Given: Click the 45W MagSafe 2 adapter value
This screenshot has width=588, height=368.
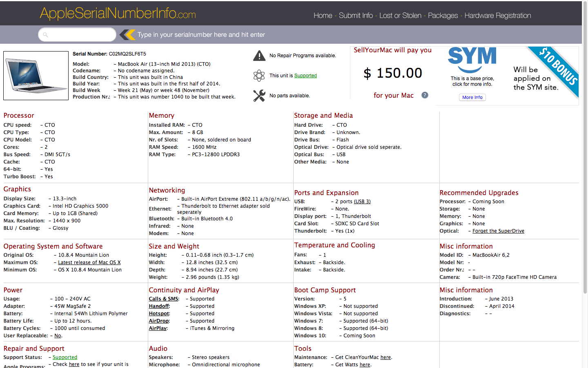Looking at the screenshot, I should point(73,306).
